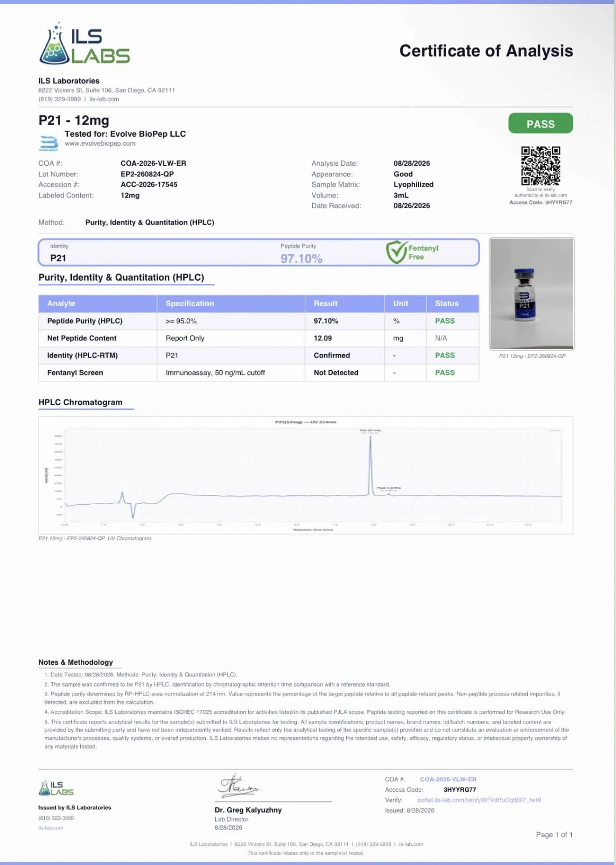
Task: Click the Access Code 3HYYRG77 under the QR code
Action: (x=540, y=203)
